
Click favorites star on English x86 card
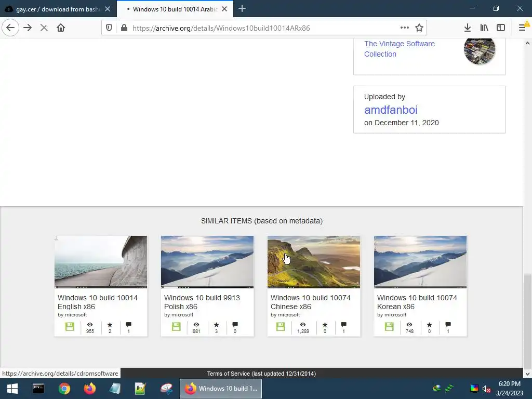(x=110, y=325)
